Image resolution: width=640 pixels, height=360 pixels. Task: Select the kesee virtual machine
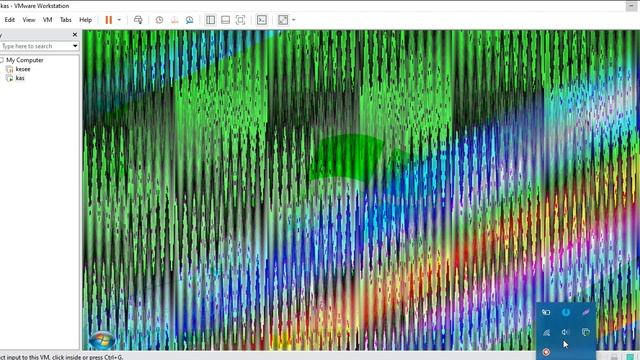[x=23, y=69]
